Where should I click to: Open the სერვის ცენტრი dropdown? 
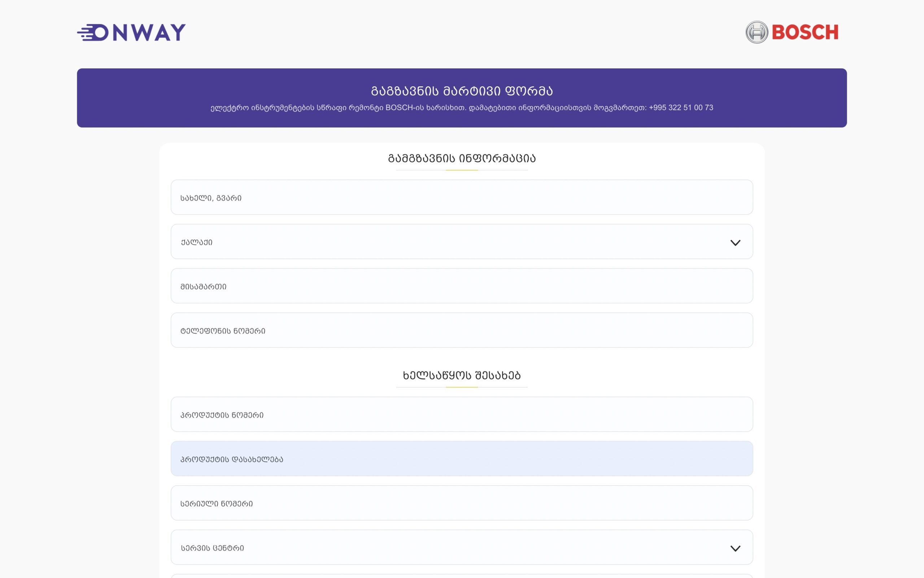(462, 547)
